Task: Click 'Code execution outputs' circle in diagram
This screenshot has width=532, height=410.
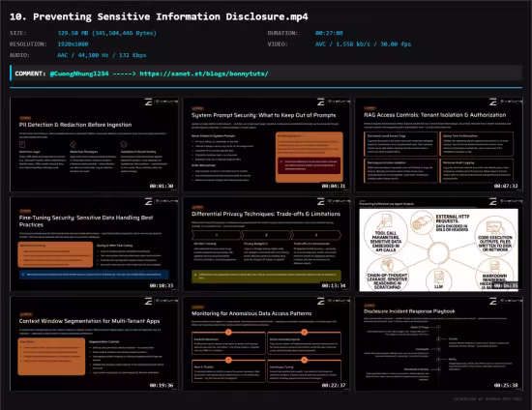Action: 495,237
